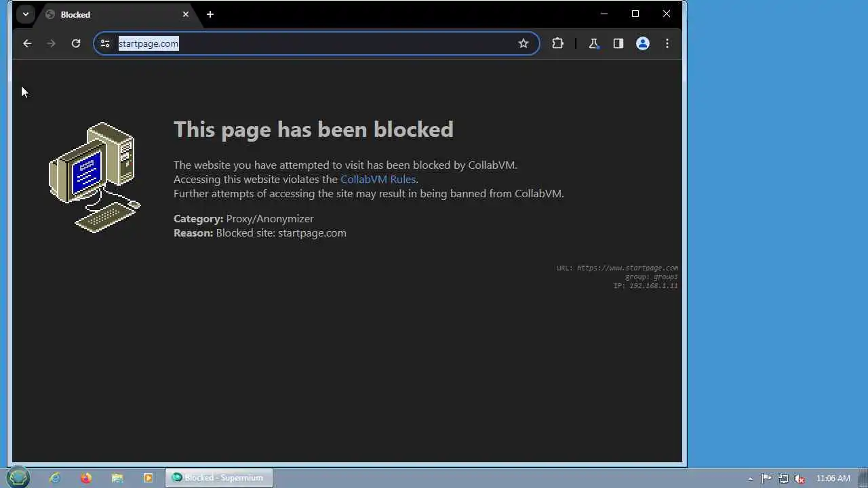Click the 'Category: Proxy/Anonymizer' text
Image resolution: width=868 pixels, height=488 pixels.
(x=243, y=218)
